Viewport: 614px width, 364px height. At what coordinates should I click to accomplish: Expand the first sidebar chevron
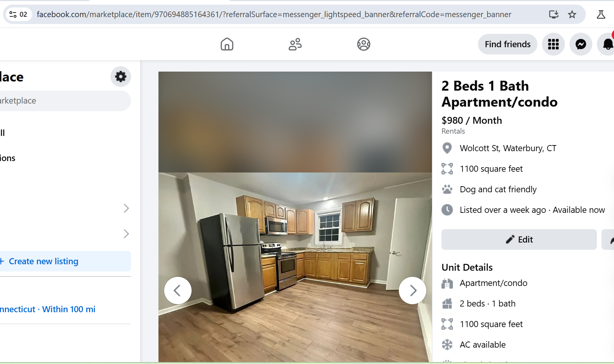click(x=126, y=208)
